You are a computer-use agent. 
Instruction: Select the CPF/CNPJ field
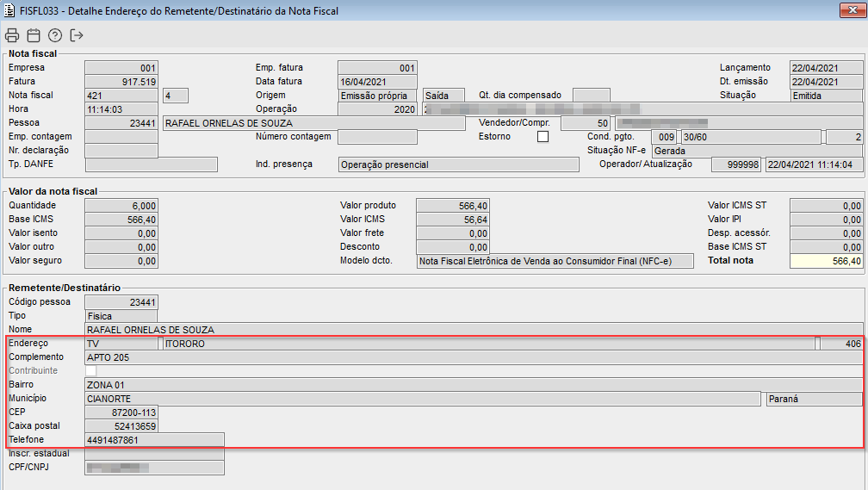(x=154, y=468)
